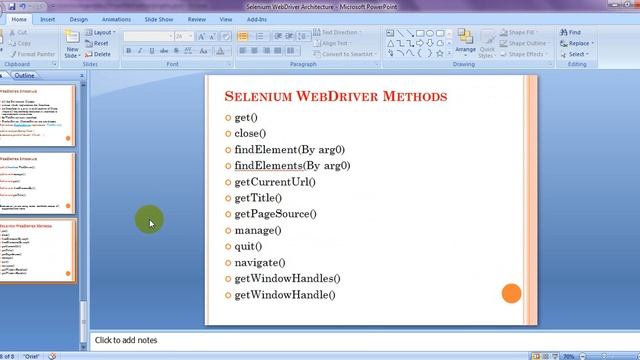Viewport: 640px width, 360px height.
Task: Switch to the Outline pane tab
Action: pyautogui.click(x=24, y=76)
